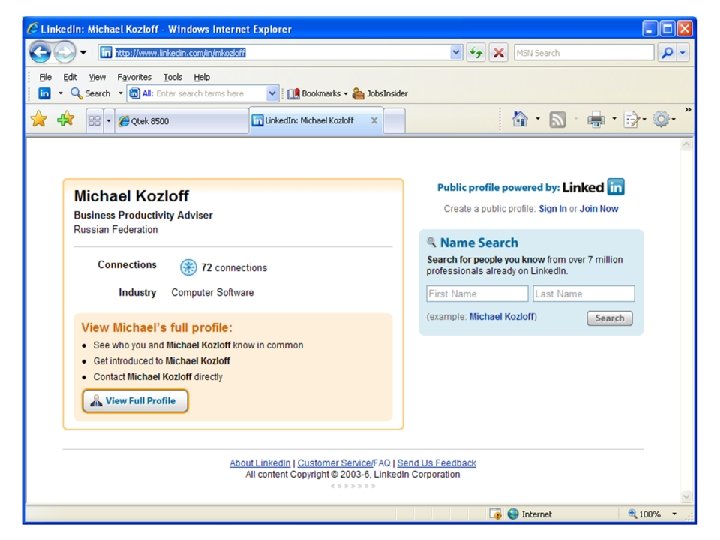Screen dimensions: 720x540
Task: Click the browser Forward arrow button
Action: 65,52
